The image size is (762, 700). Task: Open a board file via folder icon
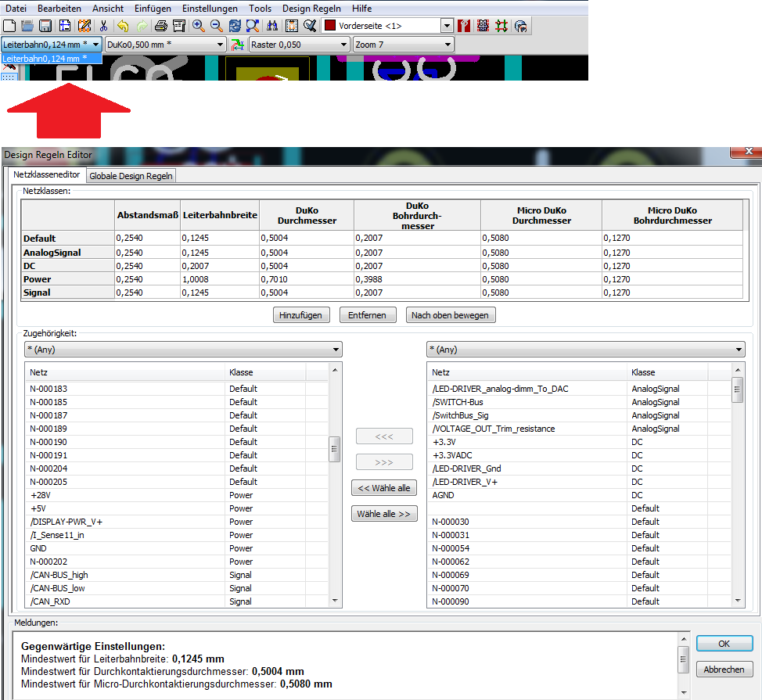(27, 26)
